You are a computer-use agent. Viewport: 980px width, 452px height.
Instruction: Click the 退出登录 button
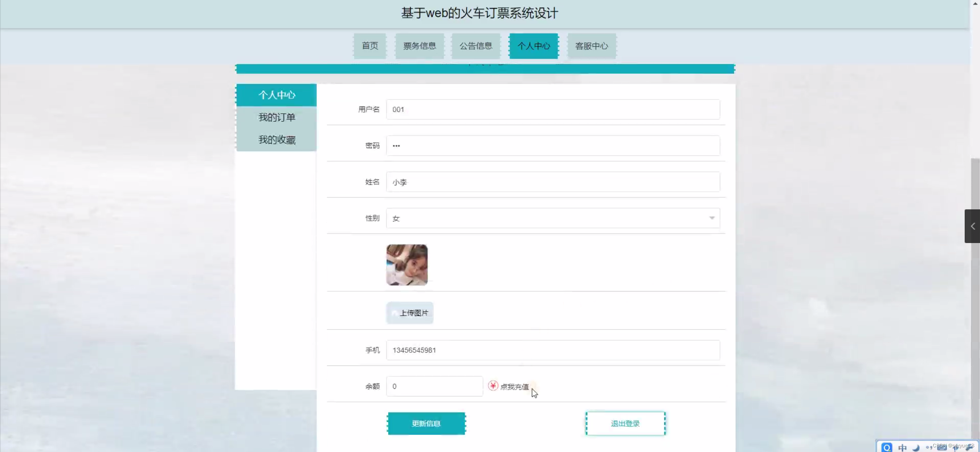625,423
